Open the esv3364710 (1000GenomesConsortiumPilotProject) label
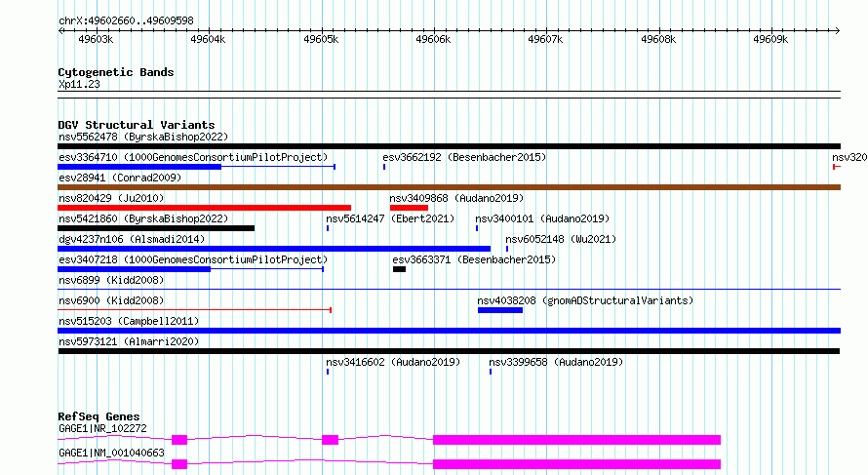The width and height of the screenshot is (868, 475). tap(193, 157)
